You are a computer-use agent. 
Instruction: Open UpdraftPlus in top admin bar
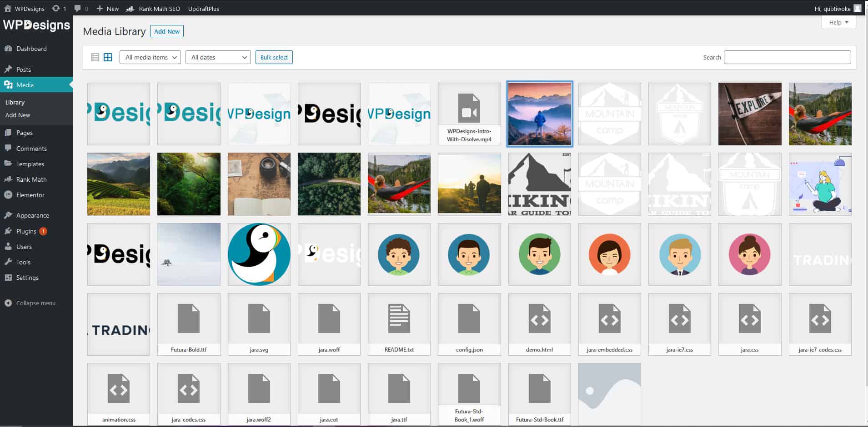[x=204, y=9]
